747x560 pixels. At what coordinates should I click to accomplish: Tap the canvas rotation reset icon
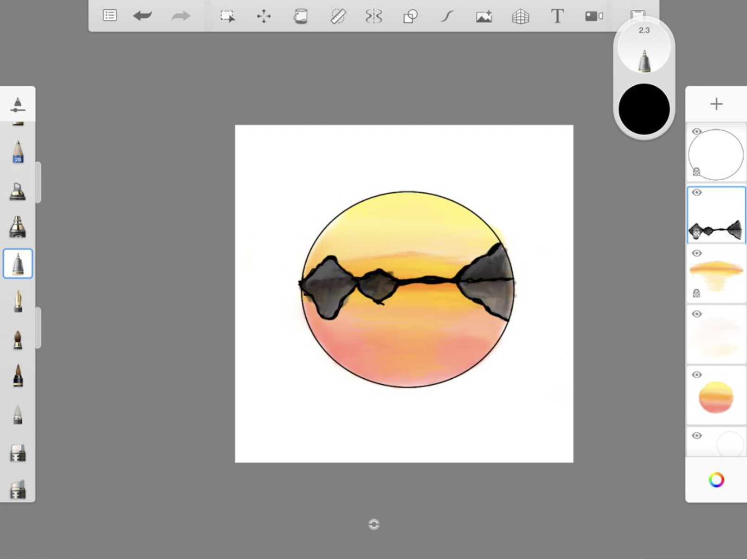(373, 524)
